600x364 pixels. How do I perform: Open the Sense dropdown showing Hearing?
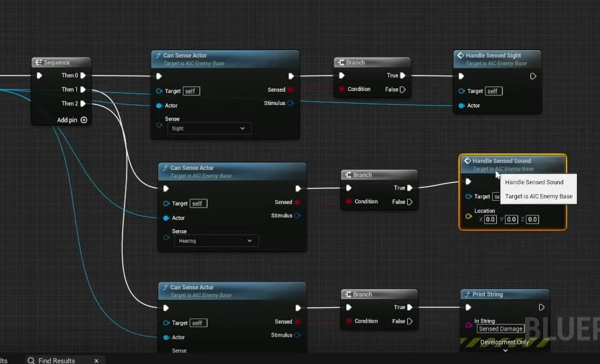[216, 241]
